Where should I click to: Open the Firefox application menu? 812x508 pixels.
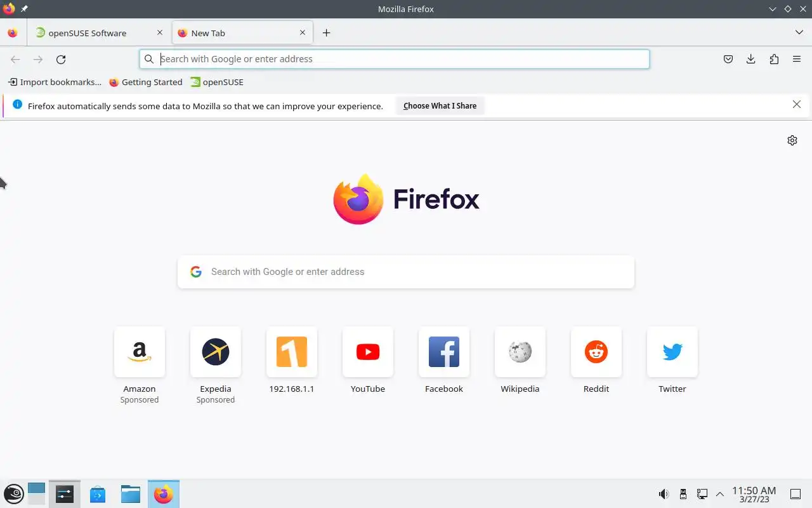(797, 59)
